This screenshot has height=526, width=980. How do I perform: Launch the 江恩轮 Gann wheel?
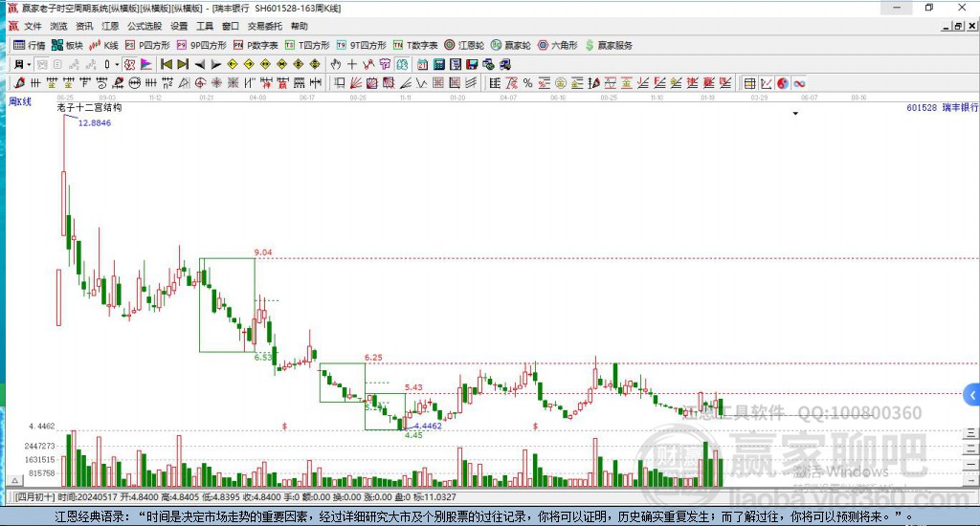tap(464, 45)
